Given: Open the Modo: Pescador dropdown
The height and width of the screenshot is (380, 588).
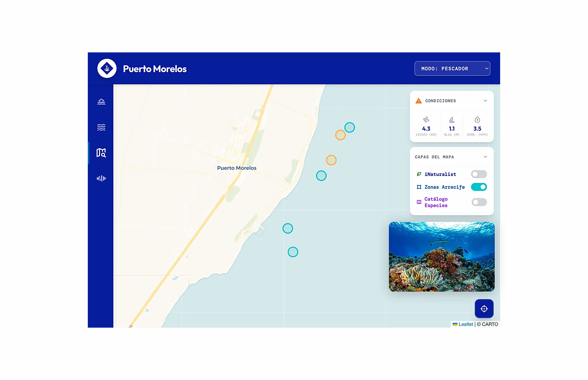Looking at the screenshot, I should tap(452, 68).
